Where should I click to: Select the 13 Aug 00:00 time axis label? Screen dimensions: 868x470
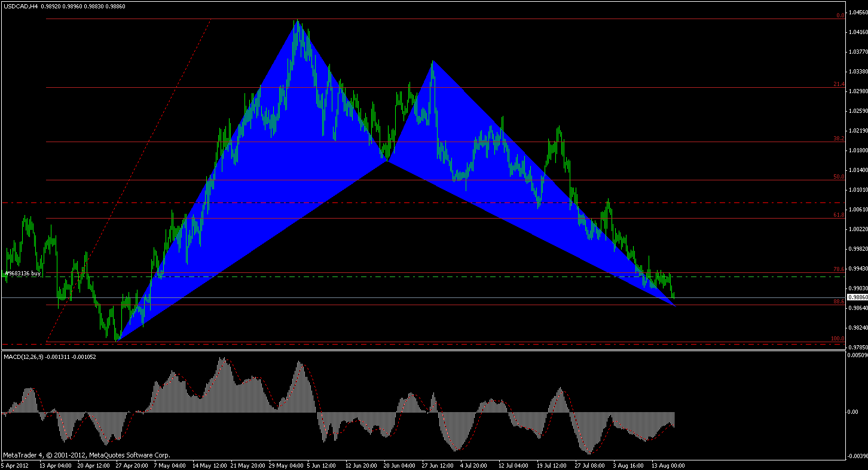(668, 465)
